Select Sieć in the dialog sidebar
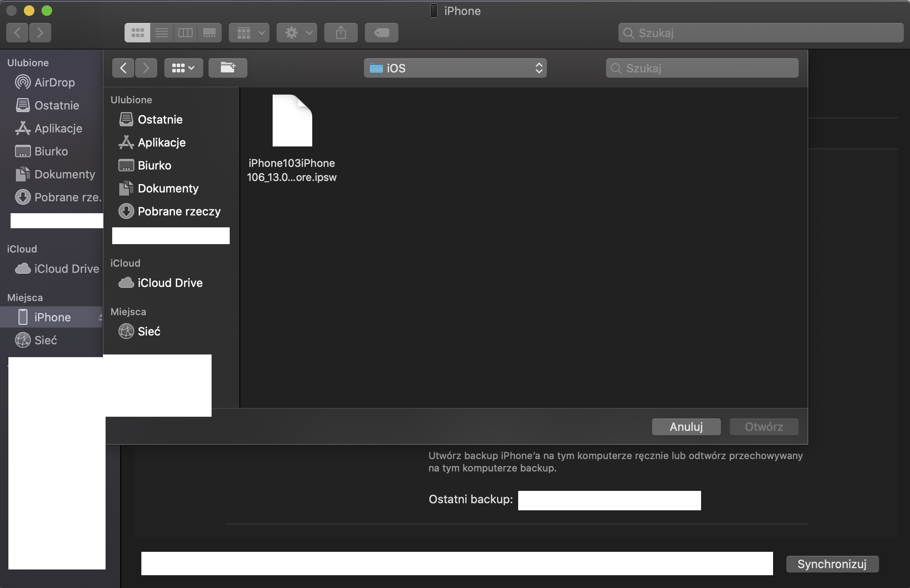 tap(148, 332)
